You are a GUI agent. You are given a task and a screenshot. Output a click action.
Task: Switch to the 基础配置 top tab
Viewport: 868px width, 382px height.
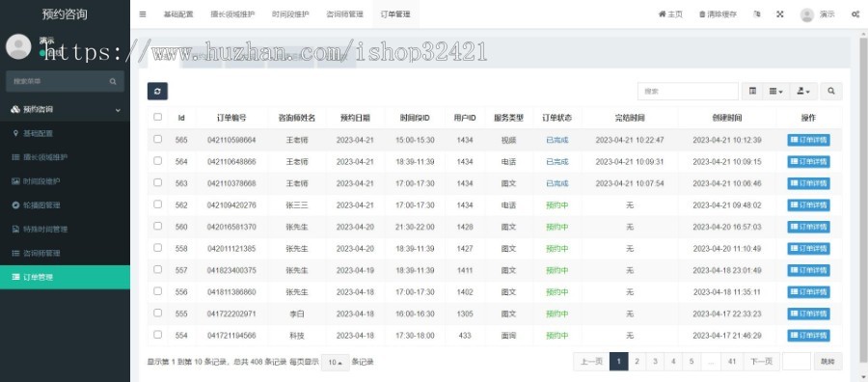tap(178, 14)
